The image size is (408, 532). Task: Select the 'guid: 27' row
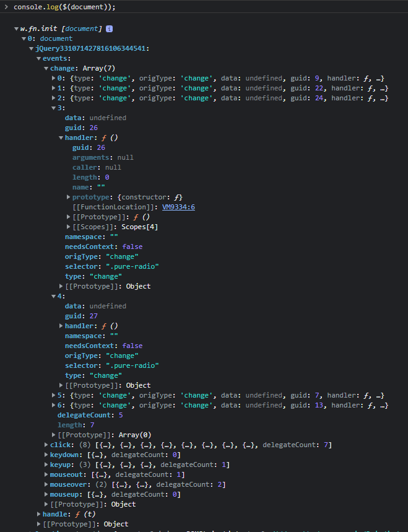coord(81,316)
